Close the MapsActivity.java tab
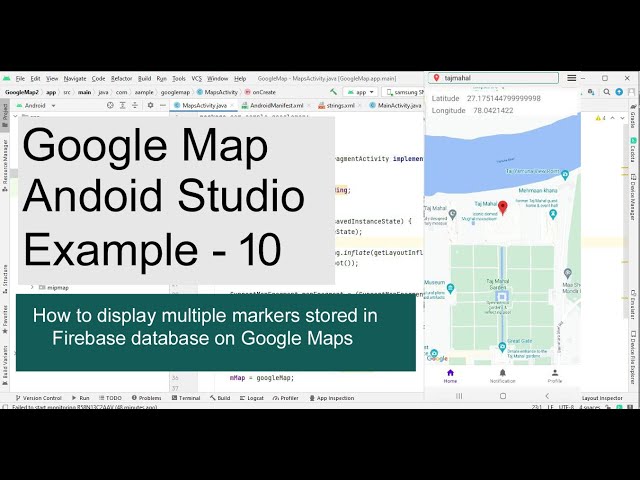Viewport: 640px width, 480px height. [232, 105]
